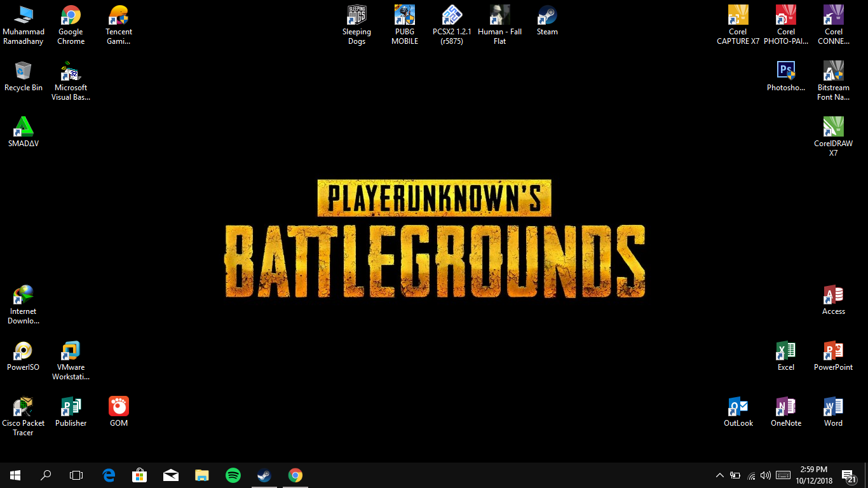Select the Photoshop desktop shortcut
Screen dimensions: 868x488
786,76
